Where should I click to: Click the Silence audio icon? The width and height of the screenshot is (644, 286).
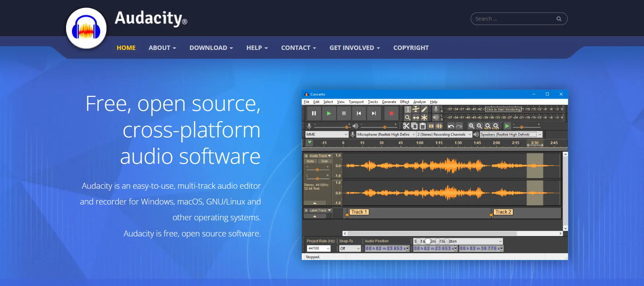tap(439, 126)
